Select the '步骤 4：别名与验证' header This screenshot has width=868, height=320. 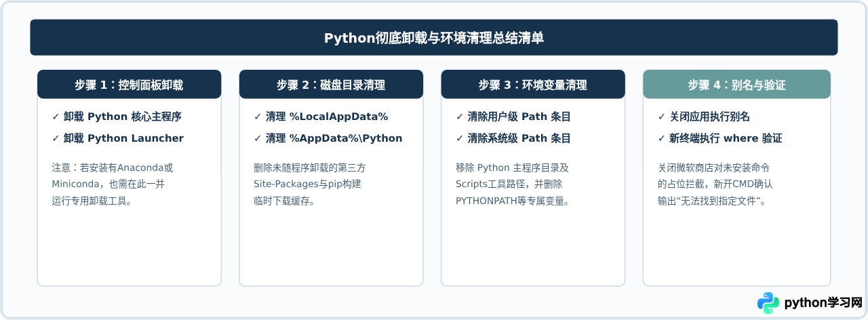(736, 85)
